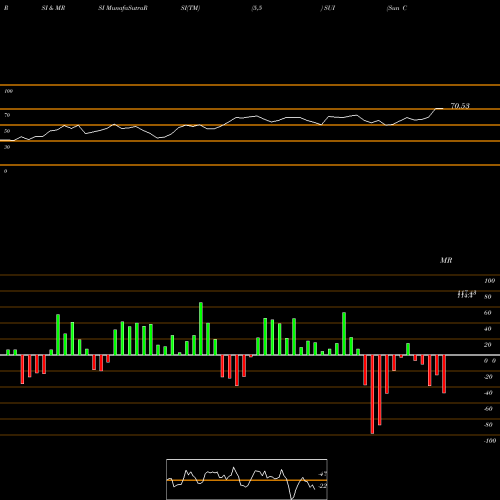Click the SUI symbol text in header
The image size is (500, 500).
tap(329, 8)
